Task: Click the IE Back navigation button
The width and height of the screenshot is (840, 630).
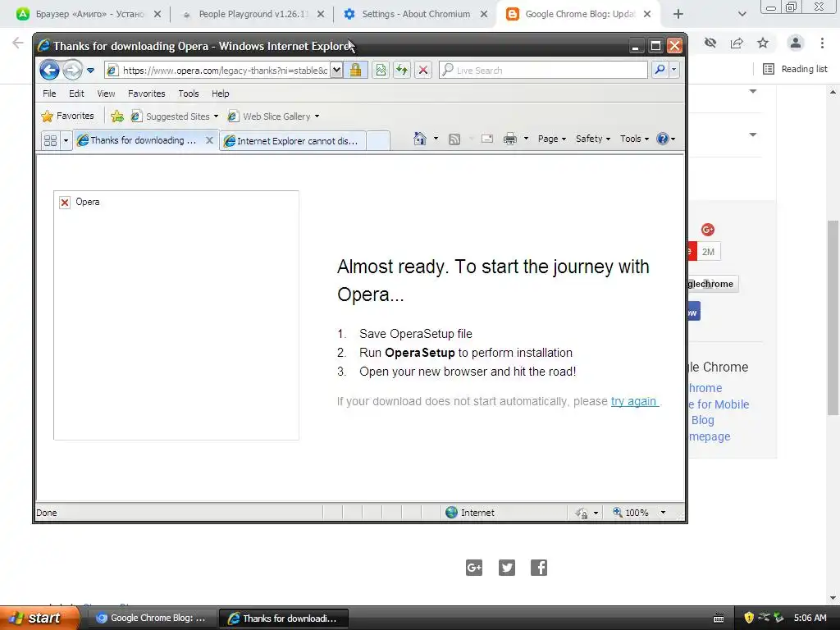Action: (x=49, y=71)
